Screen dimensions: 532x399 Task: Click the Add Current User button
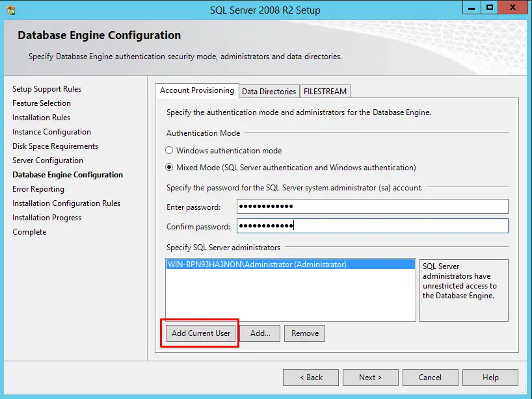(199, 333)
